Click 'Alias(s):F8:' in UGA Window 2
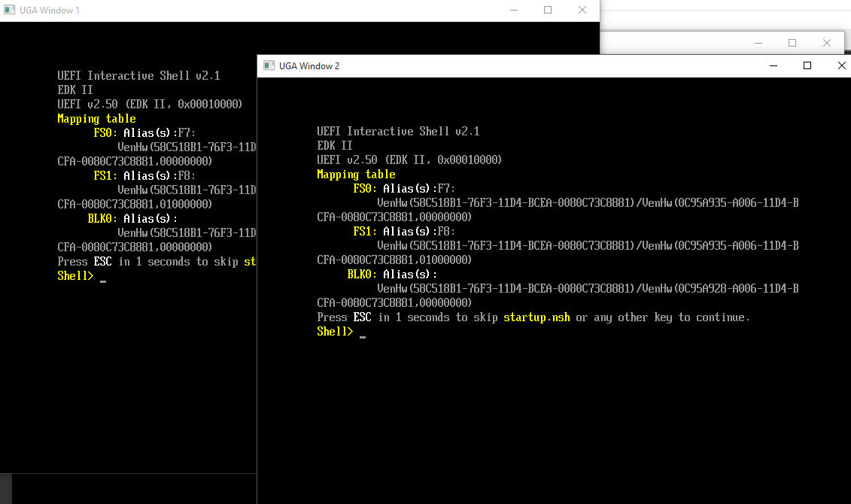851x504 pixels. (x=419, y=231)
